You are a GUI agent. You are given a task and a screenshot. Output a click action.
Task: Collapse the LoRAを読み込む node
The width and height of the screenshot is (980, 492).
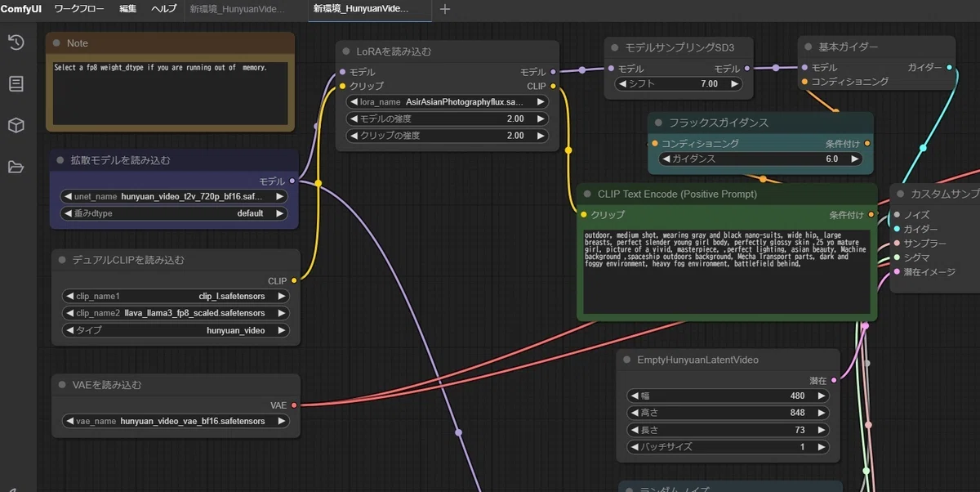point(346,51)
